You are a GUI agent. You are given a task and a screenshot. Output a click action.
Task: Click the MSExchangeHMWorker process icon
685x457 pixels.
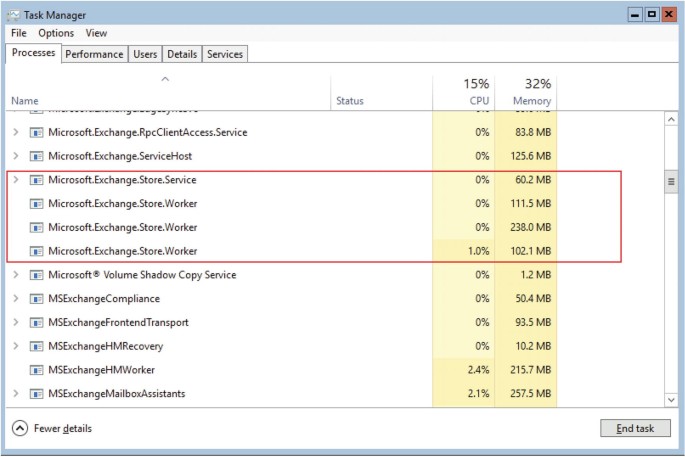36,370
